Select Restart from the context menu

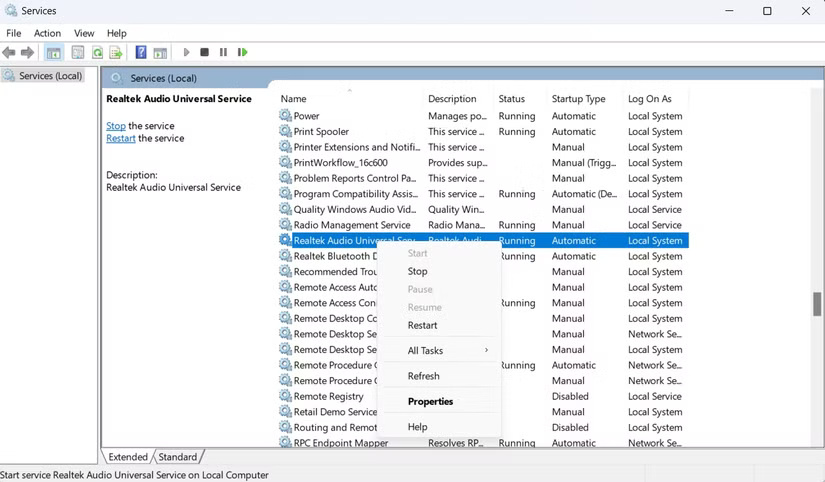pyautogui.click(x=422, y=325)
